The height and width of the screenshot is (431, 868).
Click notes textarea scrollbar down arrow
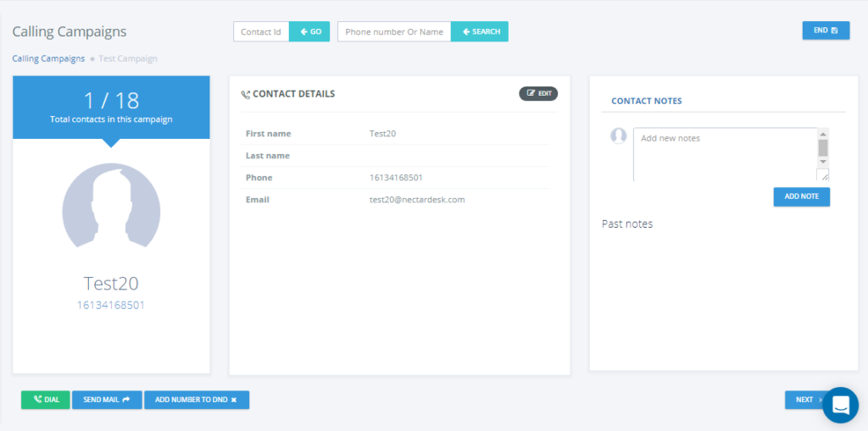823,161
